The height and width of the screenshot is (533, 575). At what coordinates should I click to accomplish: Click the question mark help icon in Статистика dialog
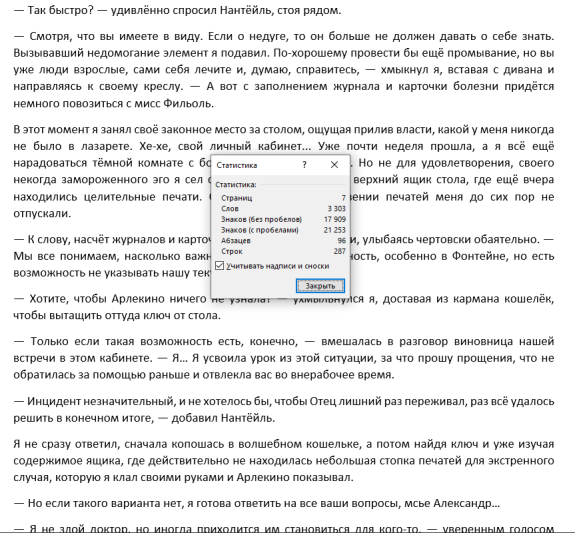pyautogui.click(x=304, y=165)
